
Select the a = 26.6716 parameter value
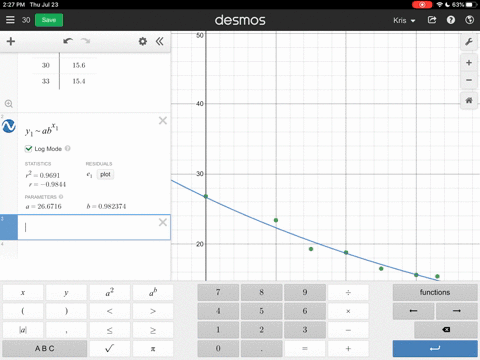tap(44, 207)
